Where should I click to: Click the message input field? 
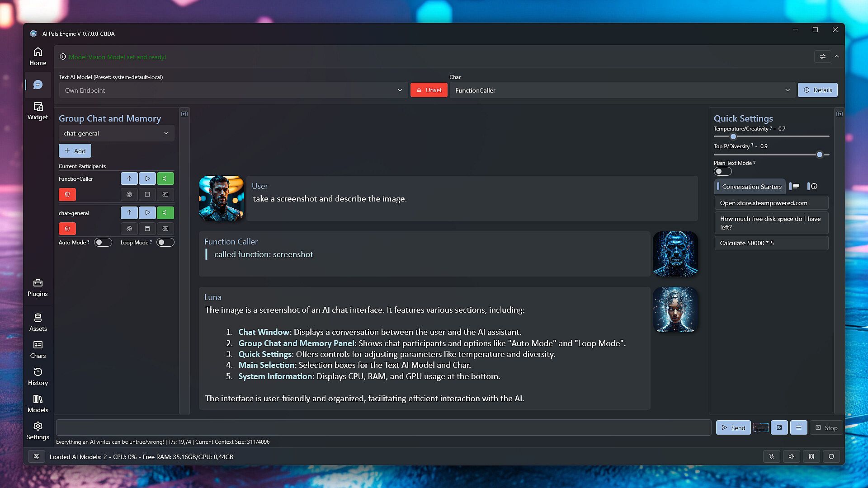coord(383,427)
